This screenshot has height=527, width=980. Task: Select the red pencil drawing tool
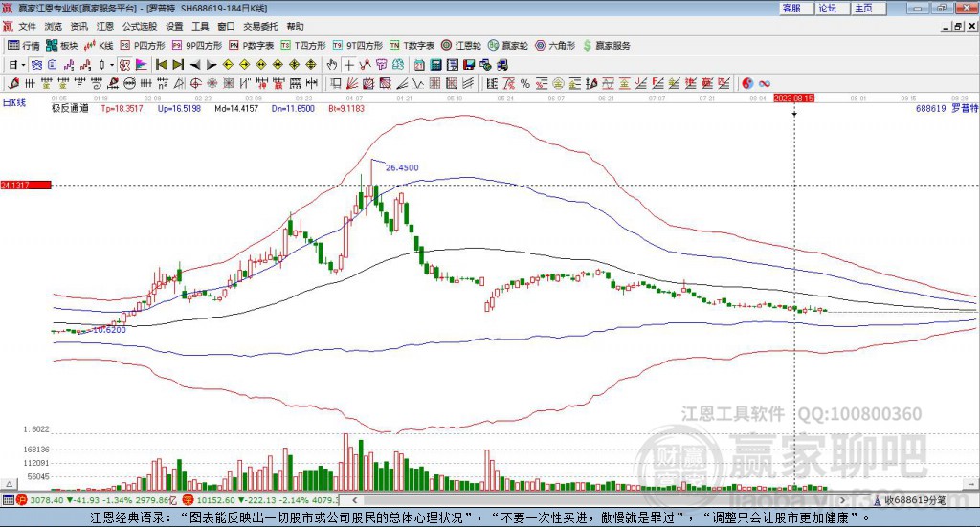point(13,83)
